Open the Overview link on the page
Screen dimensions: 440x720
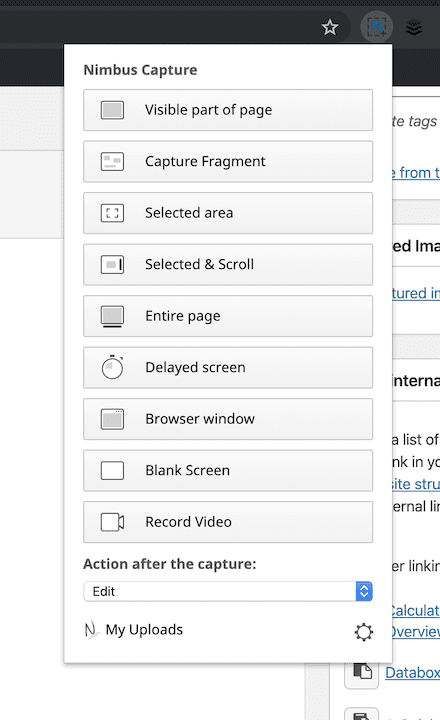(x=415, y=632)
